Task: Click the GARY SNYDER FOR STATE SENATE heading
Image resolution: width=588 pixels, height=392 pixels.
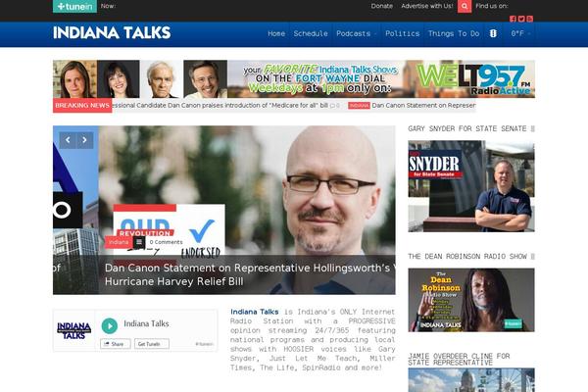Action: (x=467, y=128)
